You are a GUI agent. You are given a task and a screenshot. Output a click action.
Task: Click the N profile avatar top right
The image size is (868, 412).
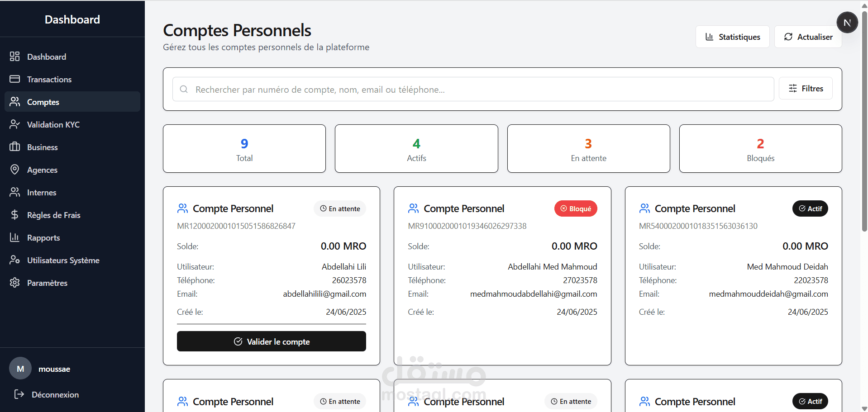coord(847,23)
